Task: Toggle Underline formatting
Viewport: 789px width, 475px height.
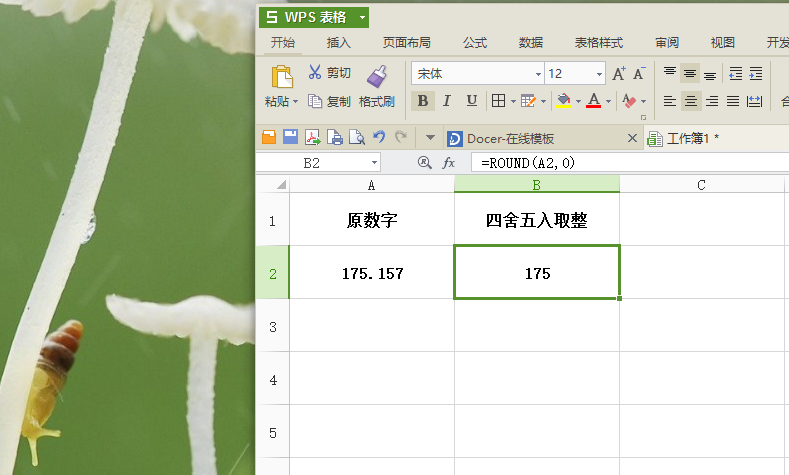Action: [x=471, y=101]
